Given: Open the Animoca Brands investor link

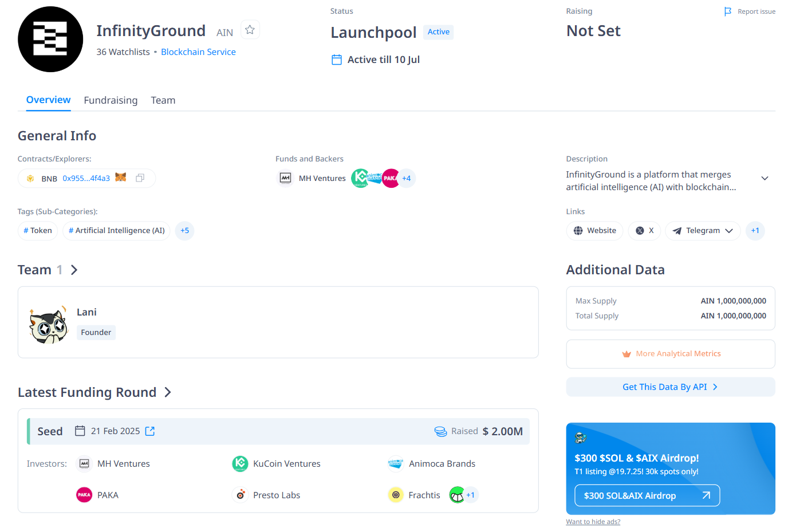Looking at the screenshot, I should [x=442, y=464].
